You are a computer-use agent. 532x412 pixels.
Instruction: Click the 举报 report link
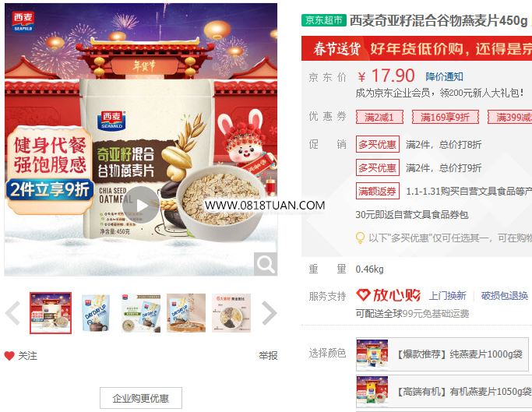(268, 356)
